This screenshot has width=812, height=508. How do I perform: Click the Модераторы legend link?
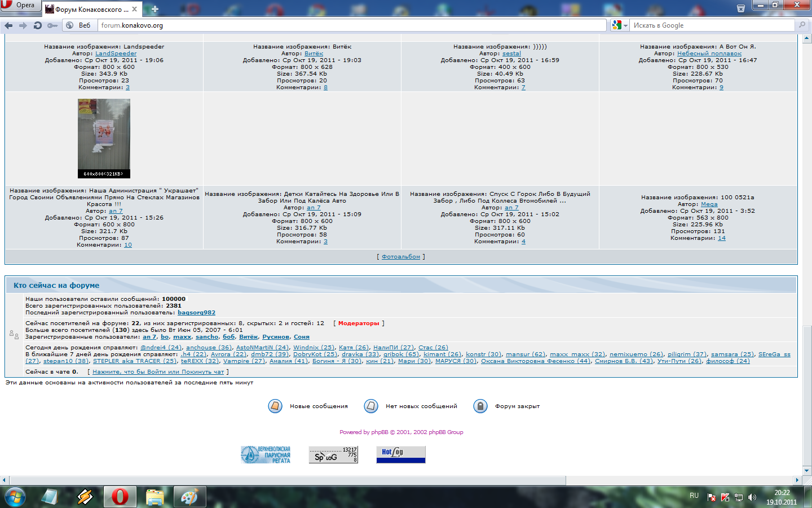359,323
